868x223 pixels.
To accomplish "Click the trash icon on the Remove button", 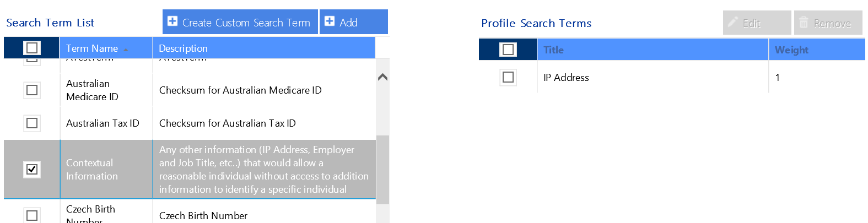I will tap(804, 23).
